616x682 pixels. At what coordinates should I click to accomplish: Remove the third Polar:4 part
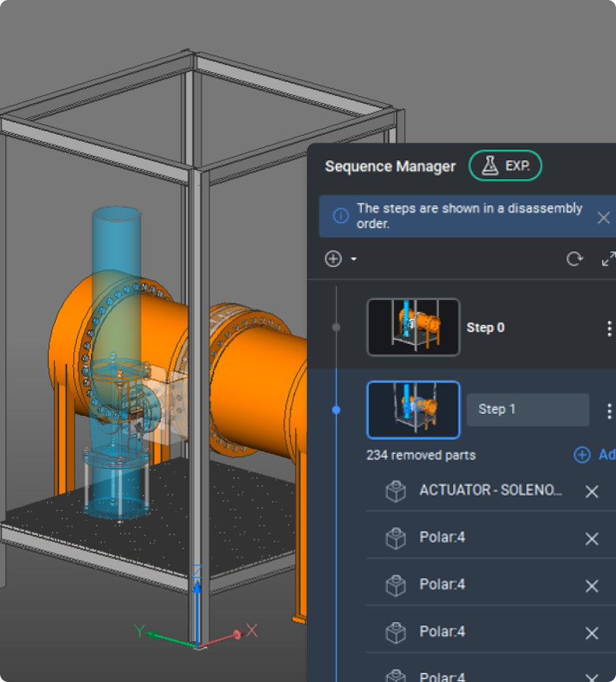tap(591, 633)
